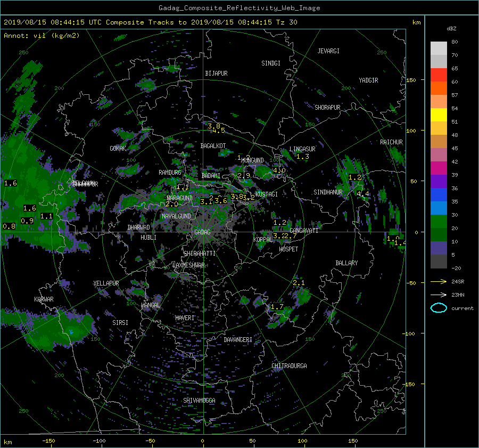Viewport: 479px width, 448px height.
Task: Pick the purple swatch in dBZ legend
Action: click(439, 181)
